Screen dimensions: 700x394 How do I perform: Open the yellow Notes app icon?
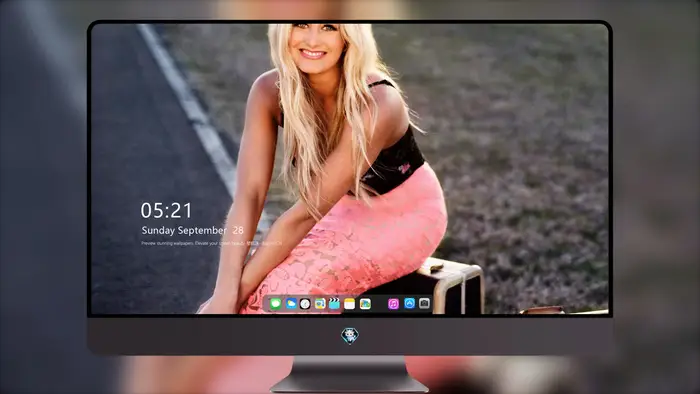pos(350,304)
